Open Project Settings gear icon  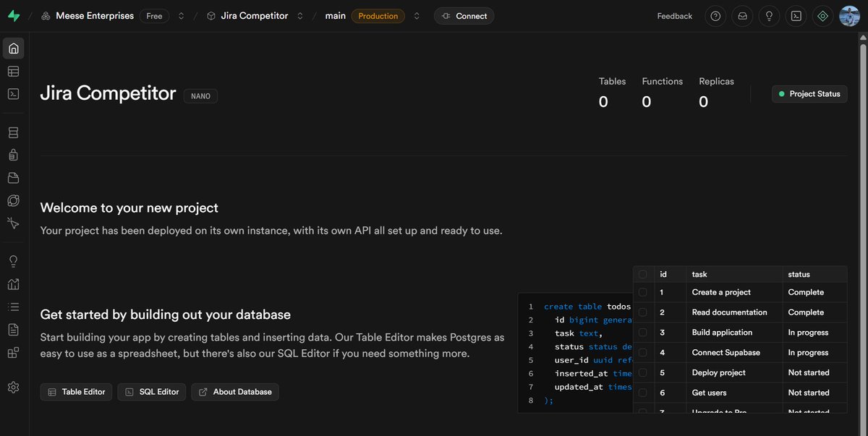click(x=13, y=388)
